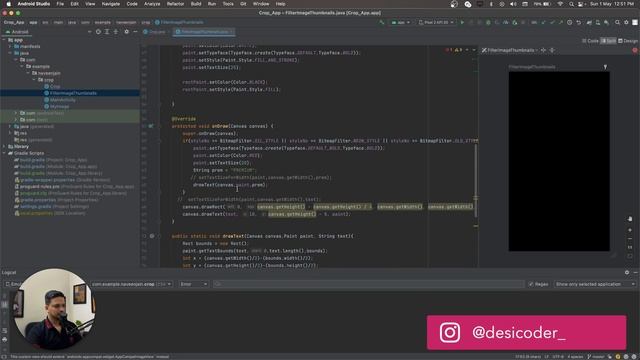The width and height of the screenshot is (640, 360).
Task: Click the green Run app button
Action: coord(462,22)
